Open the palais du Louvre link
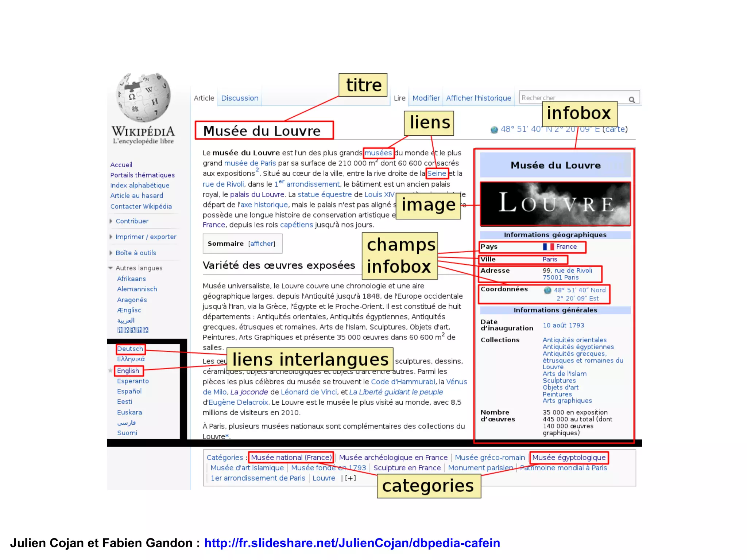747x560 pixels. tap(257, 194)
